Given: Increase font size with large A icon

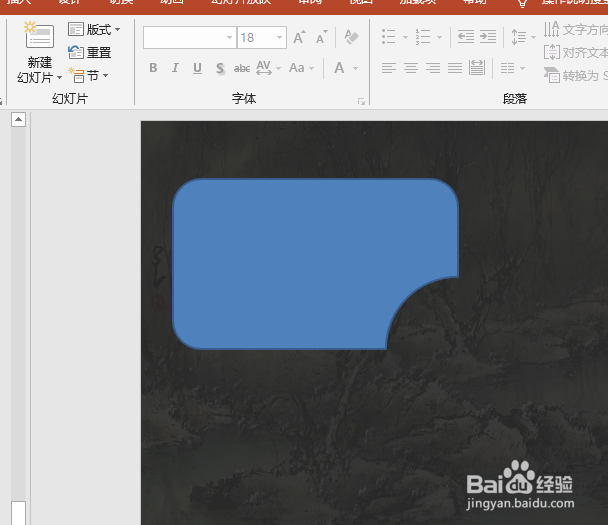Looking at the screenshot, I should (x=299, y=37).
